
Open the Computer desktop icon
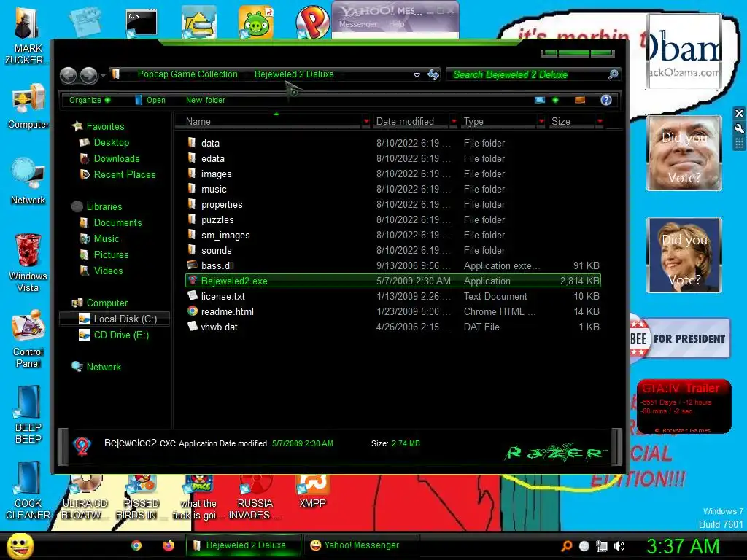point(28,106)
